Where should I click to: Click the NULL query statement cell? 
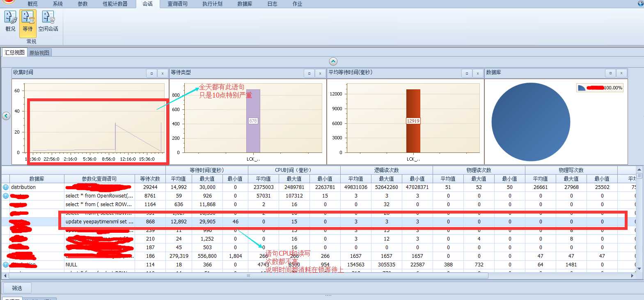coord(99,265)
